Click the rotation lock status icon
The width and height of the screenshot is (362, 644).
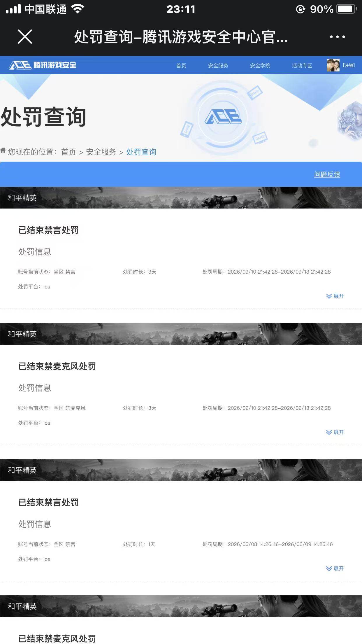coord(301,9)
